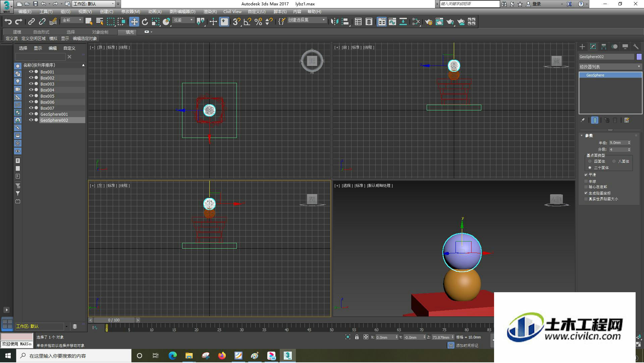Toggle Percent Snap icon
This screenshot has height=363, width=644.
[258, 22]
